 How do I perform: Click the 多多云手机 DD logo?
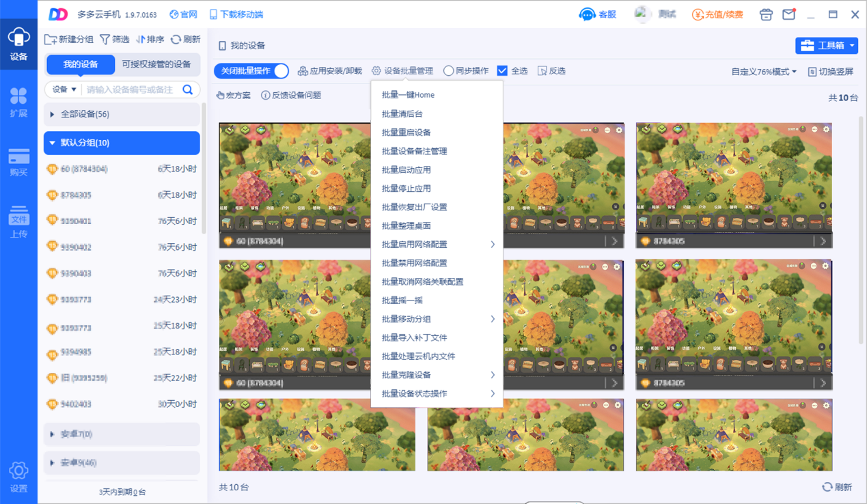tap(58, 14)
